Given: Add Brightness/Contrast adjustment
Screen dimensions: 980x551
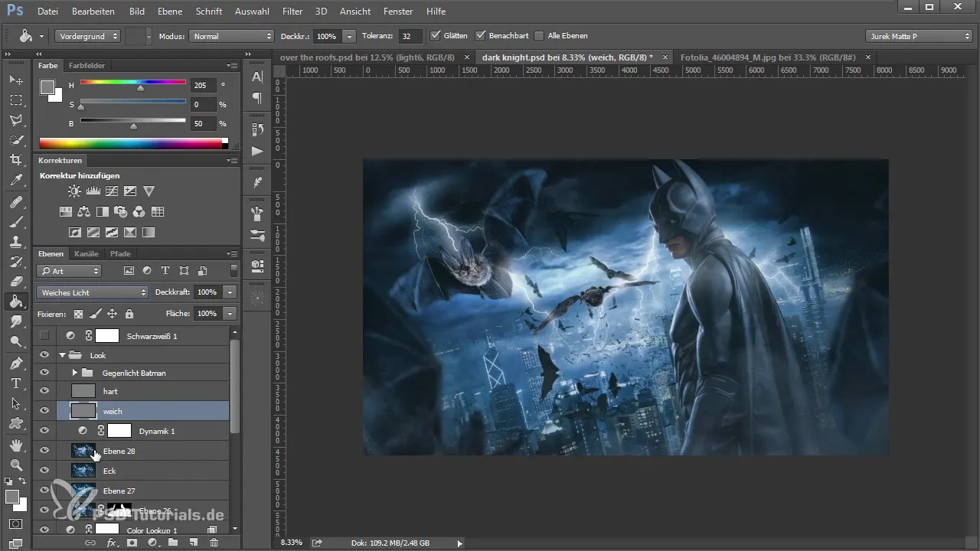Looking at the screenshot, I should [74, 191].
